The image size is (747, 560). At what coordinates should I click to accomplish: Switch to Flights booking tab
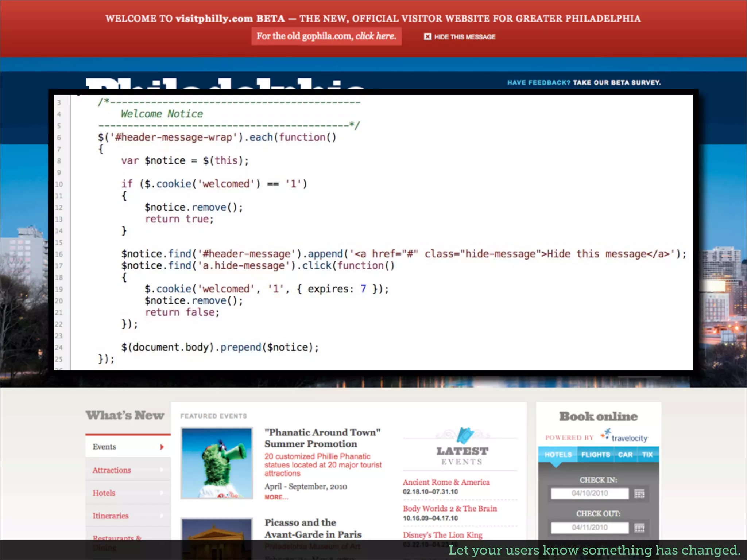tap(595, 455)
